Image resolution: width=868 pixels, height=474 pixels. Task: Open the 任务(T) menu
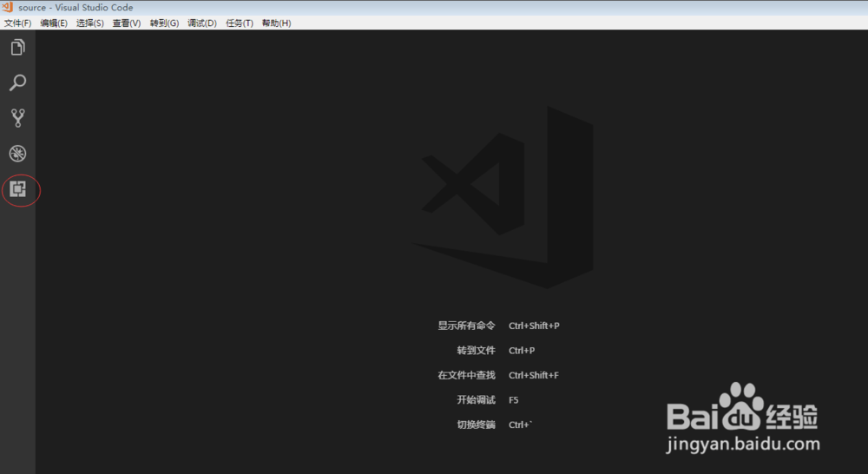click(x=240, y=23)
